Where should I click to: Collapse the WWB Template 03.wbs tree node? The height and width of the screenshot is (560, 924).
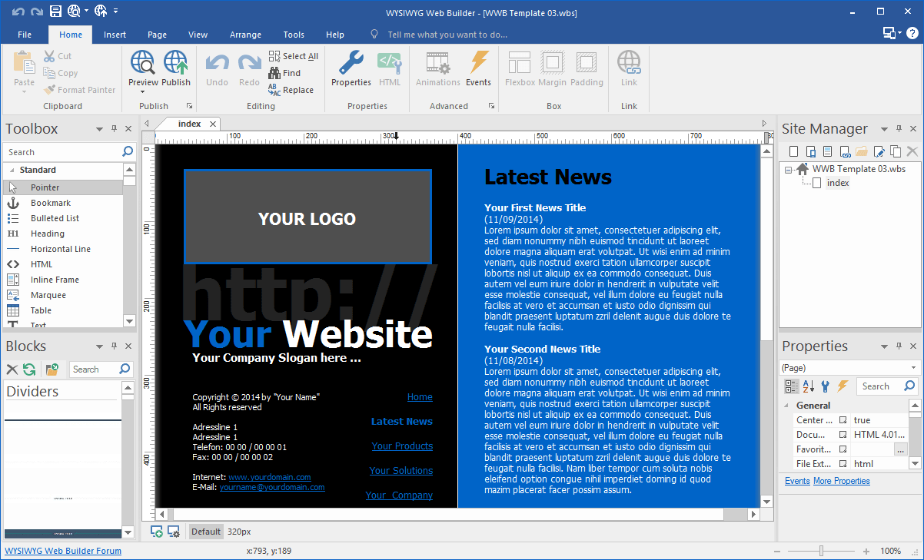click(x=789, y=170)
